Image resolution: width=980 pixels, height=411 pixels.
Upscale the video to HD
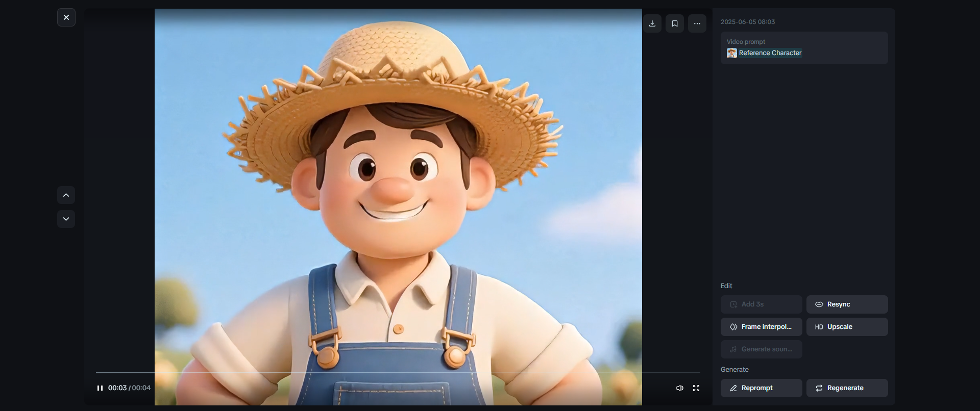coord(847,327)
